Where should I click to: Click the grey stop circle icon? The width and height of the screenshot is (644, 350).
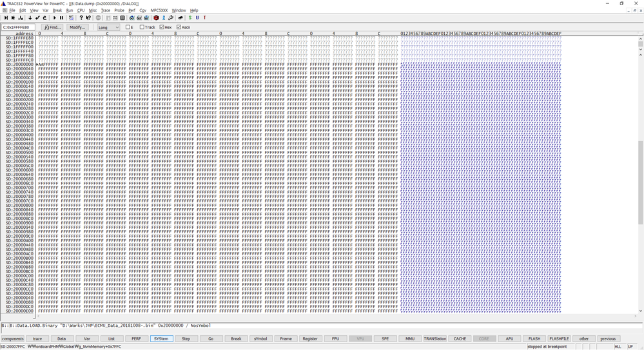[x=98, y=17]
